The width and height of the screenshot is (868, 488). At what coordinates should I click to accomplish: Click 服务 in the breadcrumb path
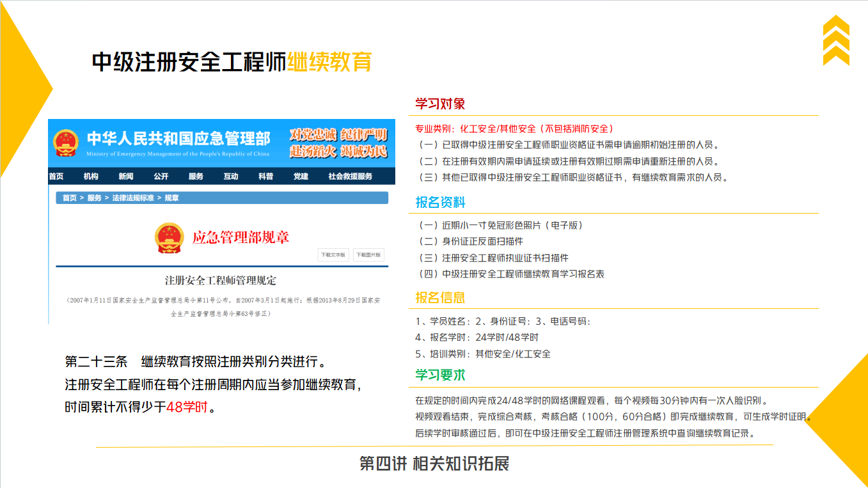(95, 198)
